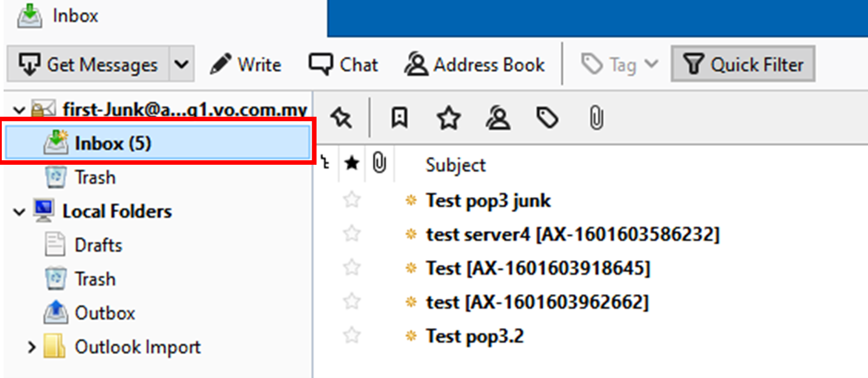Filter messages with attachments paperclip
The width and height of the screenshot is (868, 378).
(596, 118)
